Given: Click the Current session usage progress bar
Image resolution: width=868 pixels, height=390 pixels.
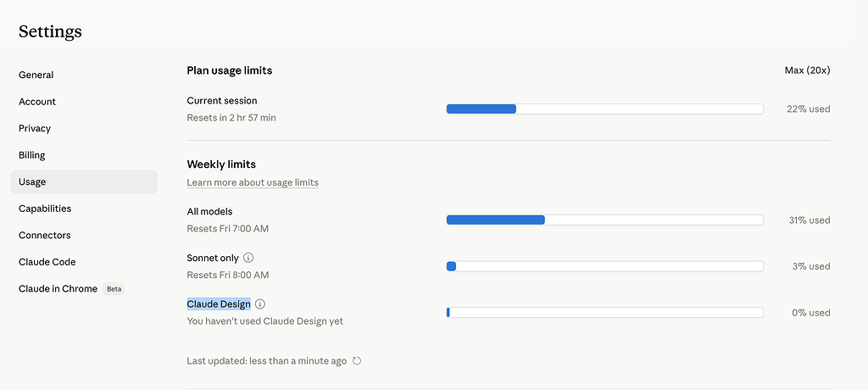Looking at the screenshot, I should 605,109.
